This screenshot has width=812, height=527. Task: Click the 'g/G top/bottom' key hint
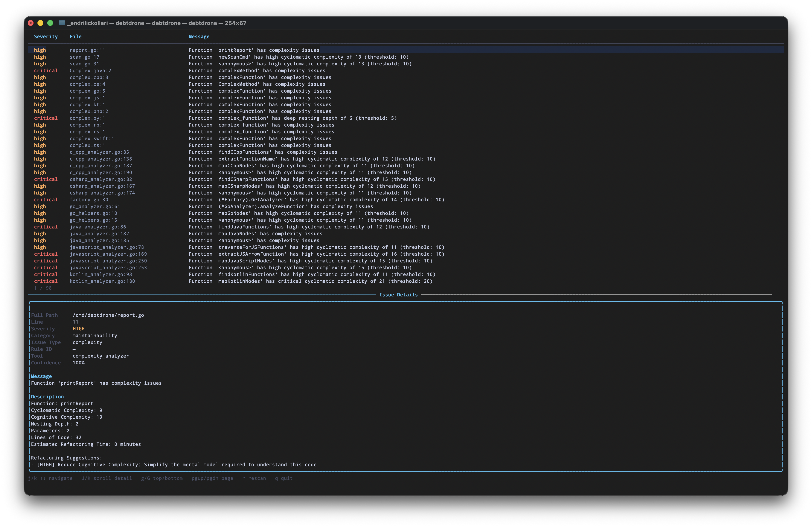162,478
